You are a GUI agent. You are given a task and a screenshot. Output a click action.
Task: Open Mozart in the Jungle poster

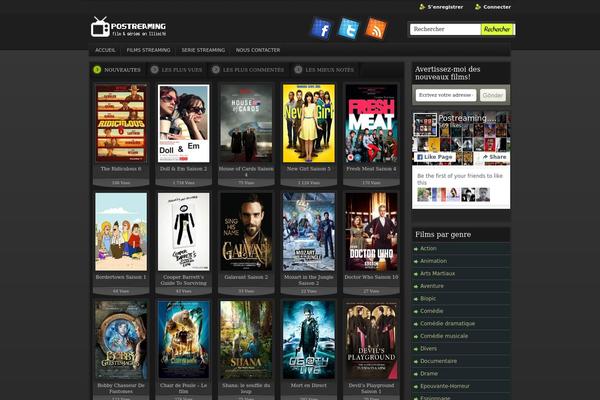pos(309,232)
